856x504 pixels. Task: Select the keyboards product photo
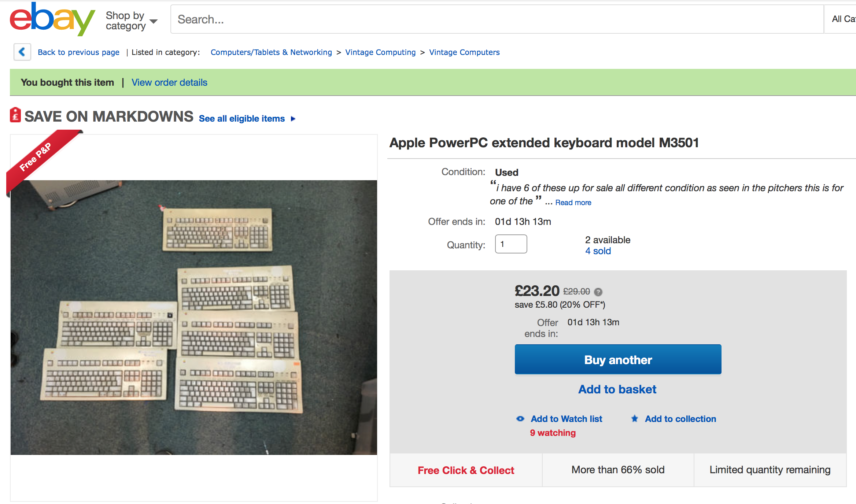pos(193,319)
